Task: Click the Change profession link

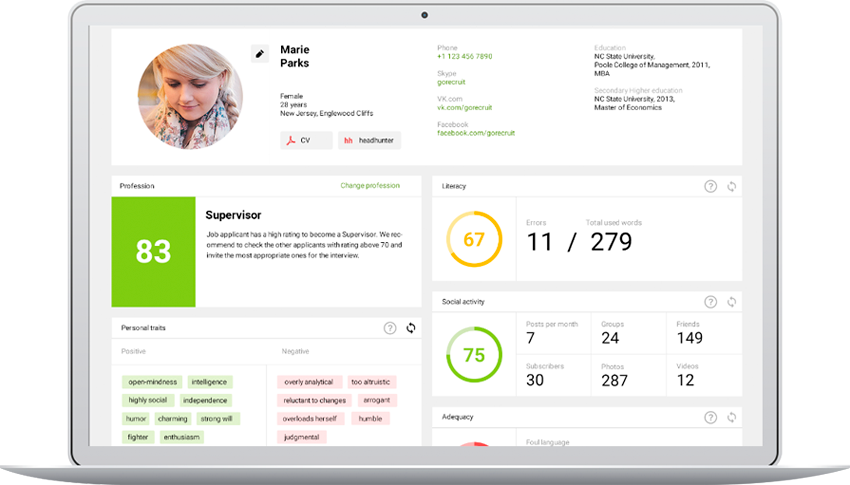Action: (370, 185)
